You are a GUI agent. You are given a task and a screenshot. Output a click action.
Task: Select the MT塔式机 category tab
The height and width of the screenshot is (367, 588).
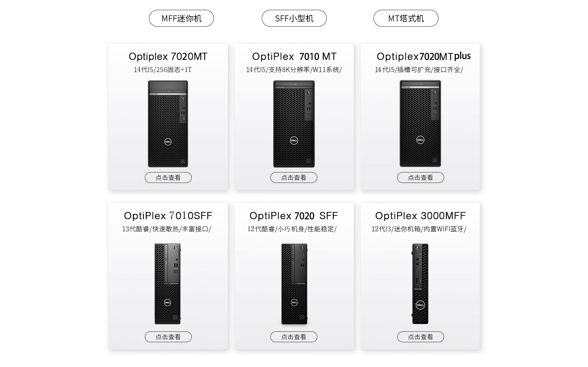[x=406, y=18]
